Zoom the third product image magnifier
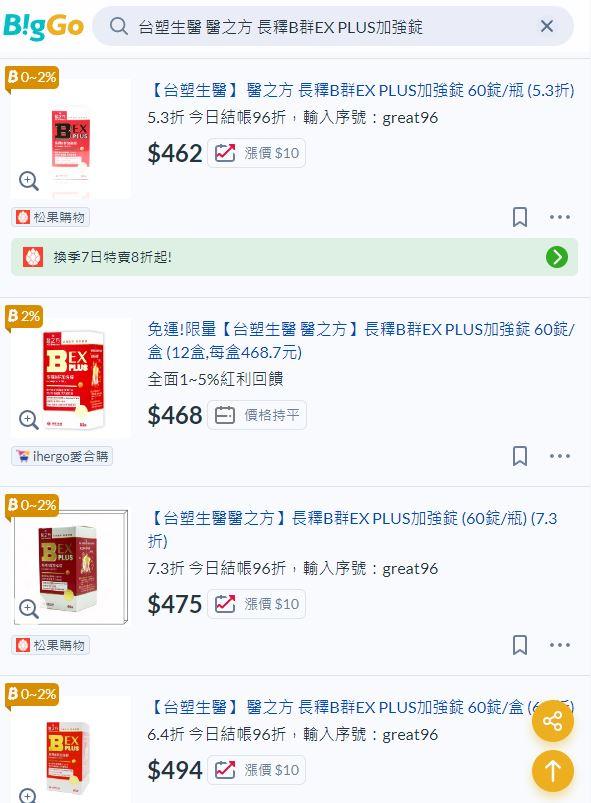This screenshot has width=591, height=803. [x=29, y=609]
